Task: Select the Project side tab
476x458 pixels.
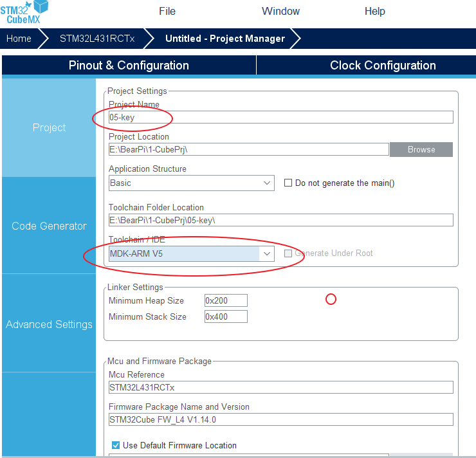Action: 49,128
